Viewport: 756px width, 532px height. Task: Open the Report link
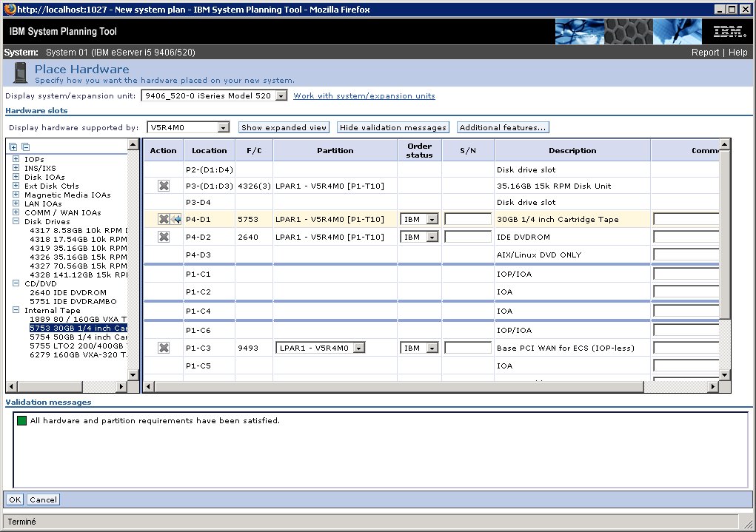click(705, 53)
